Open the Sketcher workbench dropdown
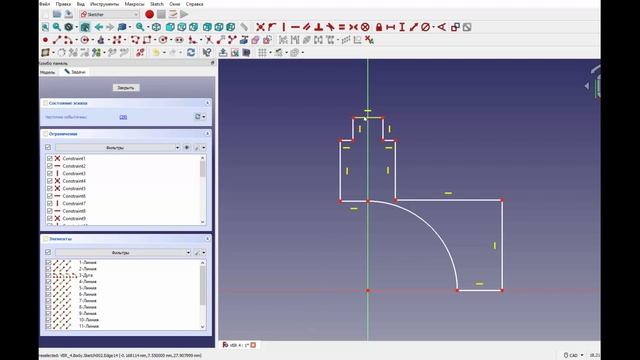 [x=109, y=14]
